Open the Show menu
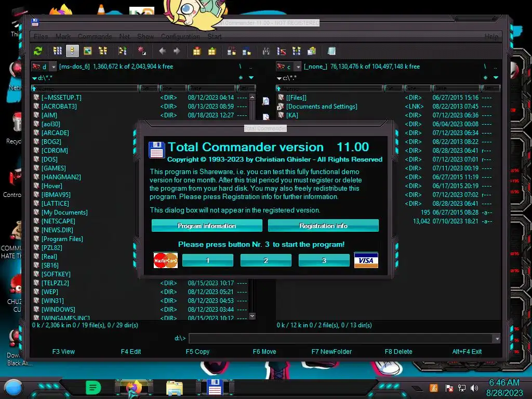532x399 pixels. click(145, 36)
